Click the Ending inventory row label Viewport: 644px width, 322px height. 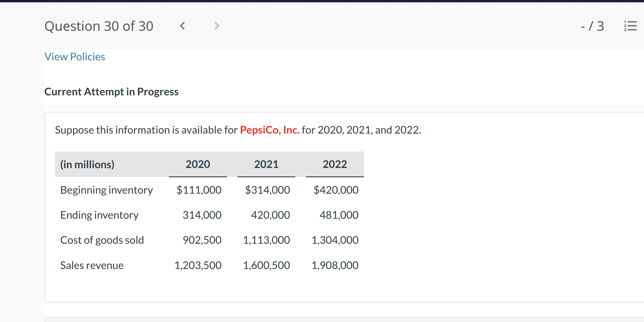pos(99,215)
